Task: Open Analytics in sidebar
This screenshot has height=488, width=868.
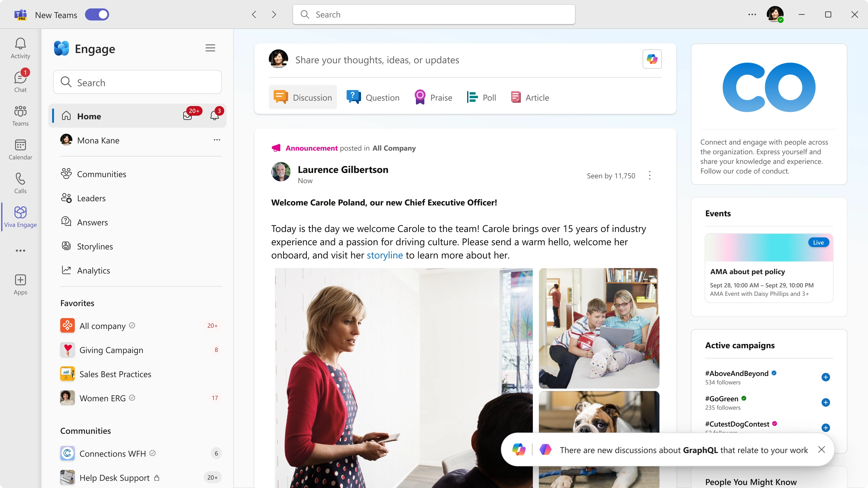Action: [86, 271]
